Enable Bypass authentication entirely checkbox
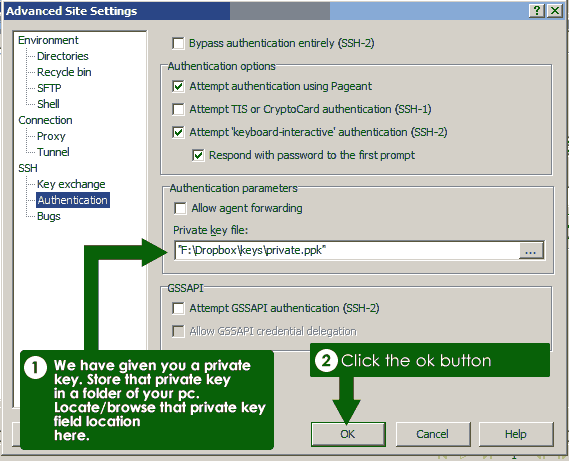 [178, 44]
